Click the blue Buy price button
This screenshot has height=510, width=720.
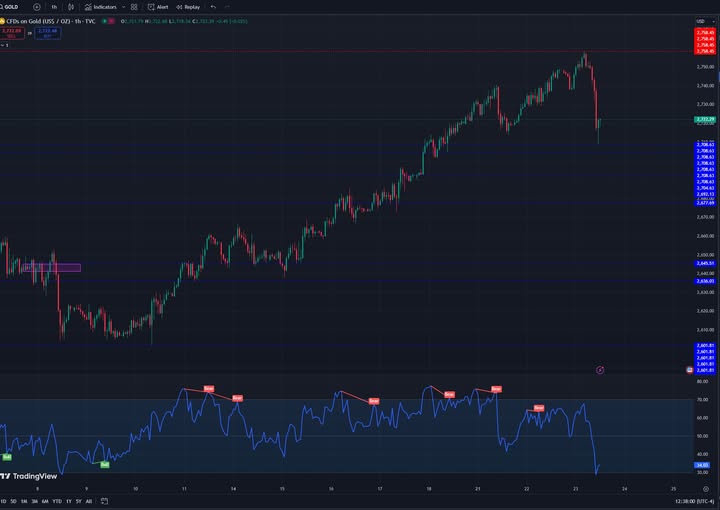47,32
